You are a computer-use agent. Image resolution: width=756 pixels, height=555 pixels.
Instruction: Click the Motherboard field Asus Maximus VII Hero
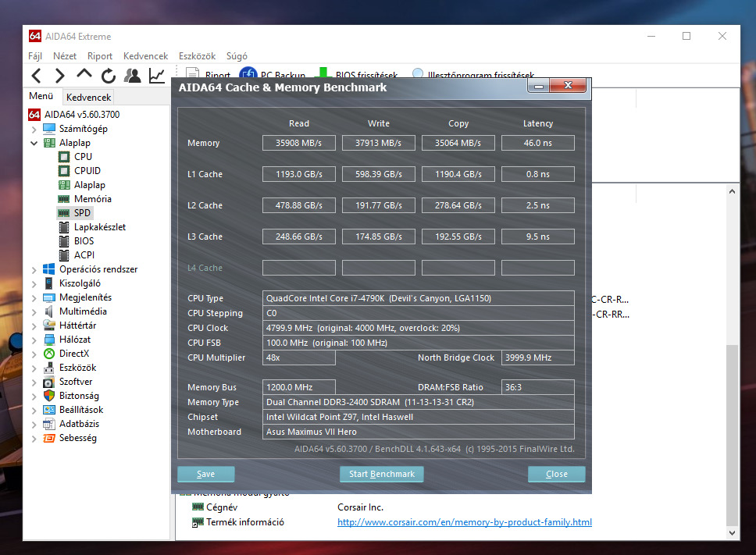tap(419, 432)
